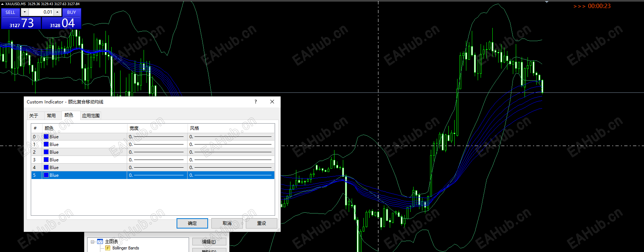Open the 风格 line style selector for row 1

pos(231,144)
